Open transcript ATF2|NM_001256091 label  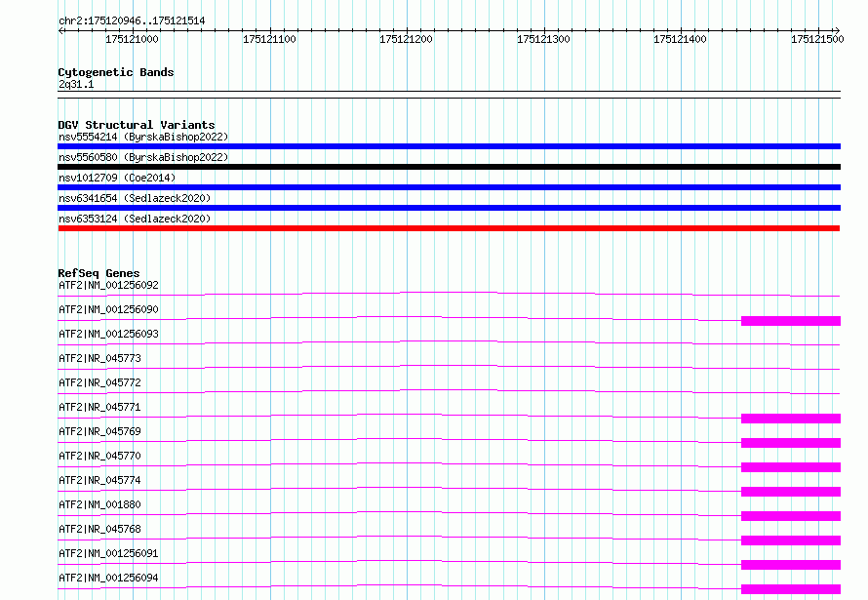pyautogui.click(x=108, y=553)
